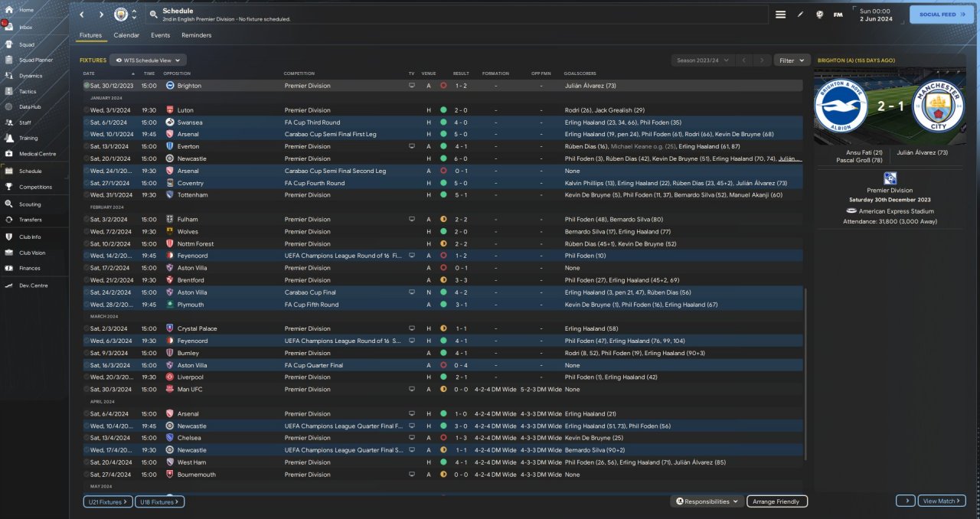Toggle the check circle on the Swansea FA Cup row
The width and height of the screenshot is (980, 519).
click(87, 122)
